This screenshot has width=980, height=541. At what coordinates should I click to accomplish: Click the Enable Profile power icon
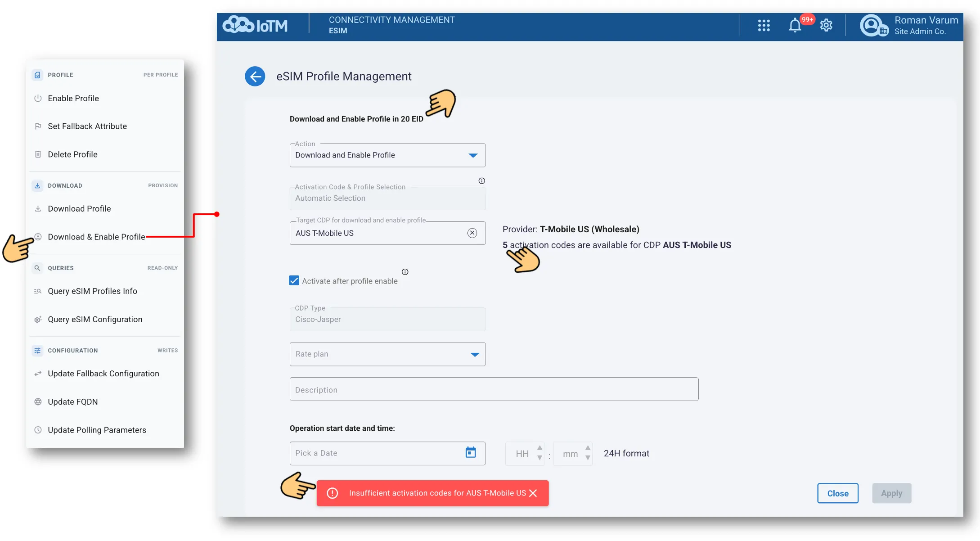38,98
